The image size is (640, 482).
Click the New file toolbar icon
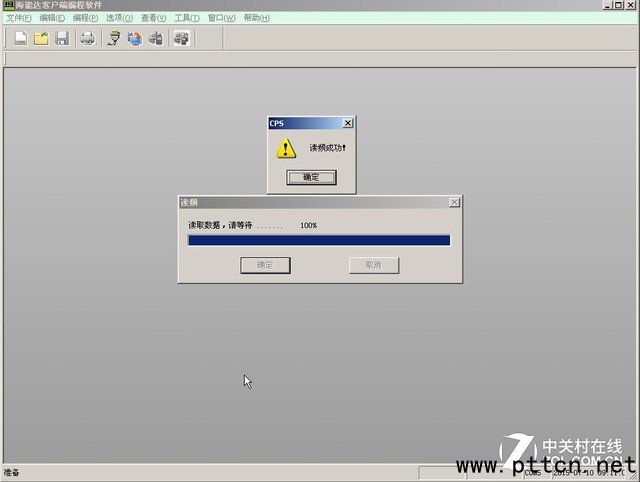[21, 38]
